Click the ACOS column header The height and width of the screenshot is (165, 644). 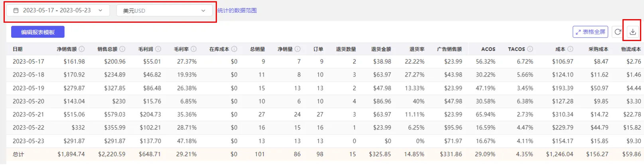(488, 49)
